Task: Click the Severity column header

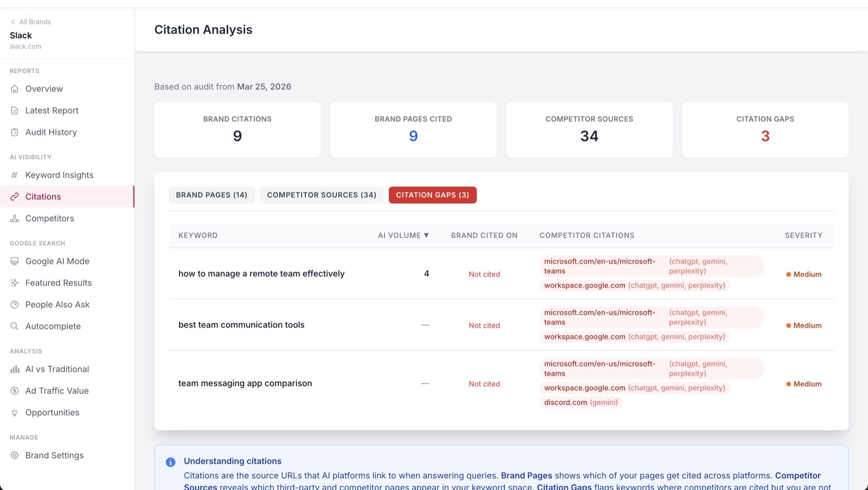Action: click(803, 235)
